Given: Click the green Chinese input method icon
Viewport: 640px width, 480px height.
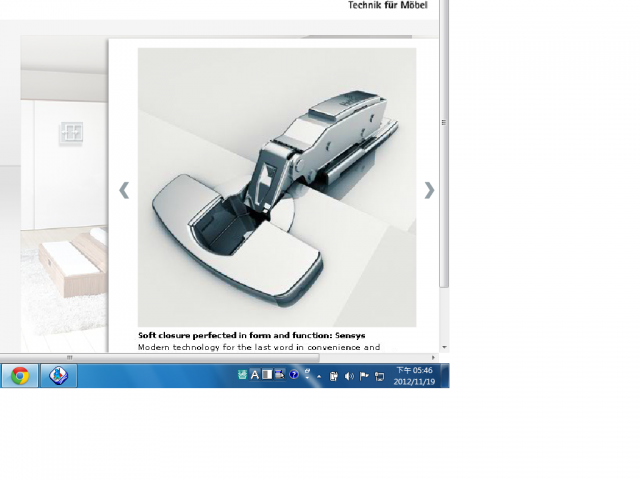Looking at the screenshot, I should (242, 374).
